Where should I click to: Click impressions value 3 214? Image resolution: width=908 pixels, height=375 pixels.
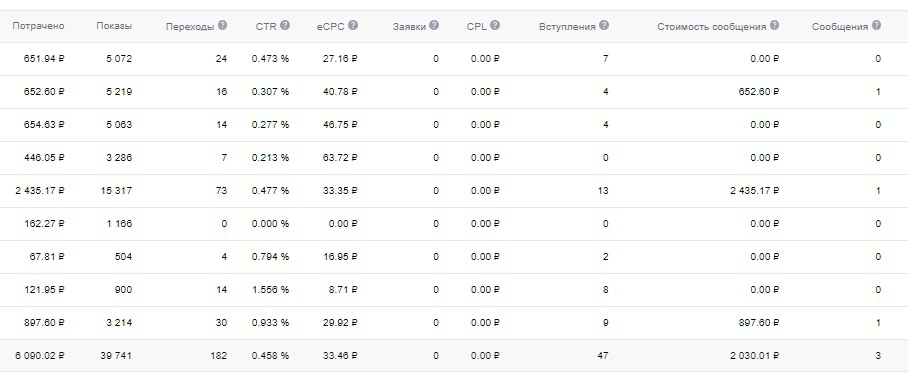click(119, 322)
